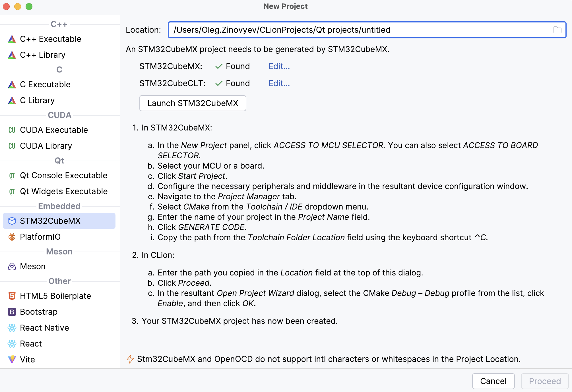Image resolution: width=572 pixels, height=392 pixels.
Task: Select the CUDA Library template icon
Action: 11,146
